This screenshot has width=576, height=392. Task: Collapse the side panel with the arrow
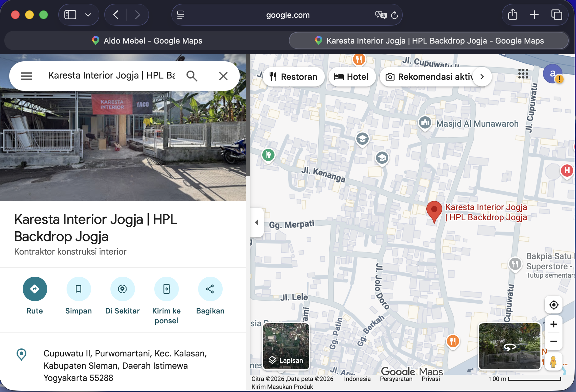(257, 222)
